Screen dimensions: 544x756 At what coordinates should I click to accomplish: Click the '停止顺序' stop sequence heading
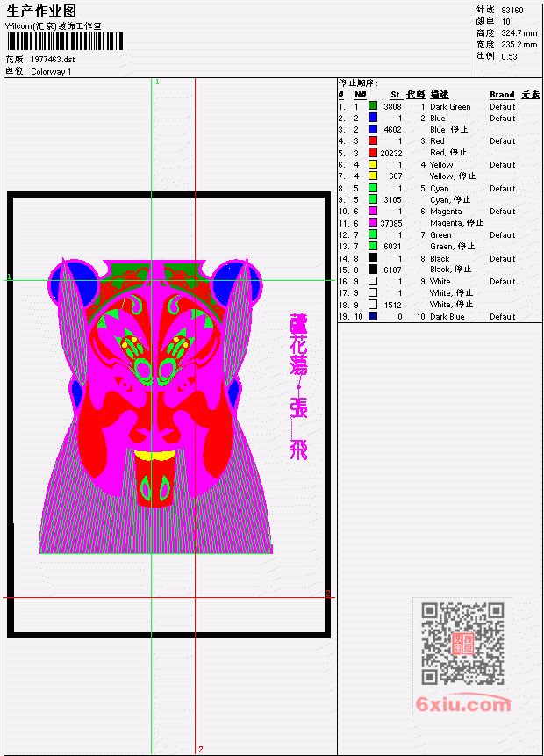358,83
